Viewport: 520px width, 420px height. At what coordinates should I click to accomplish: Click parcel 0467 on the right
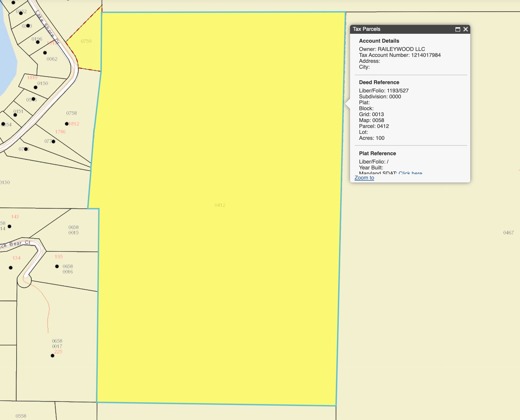tap(508, 233)
